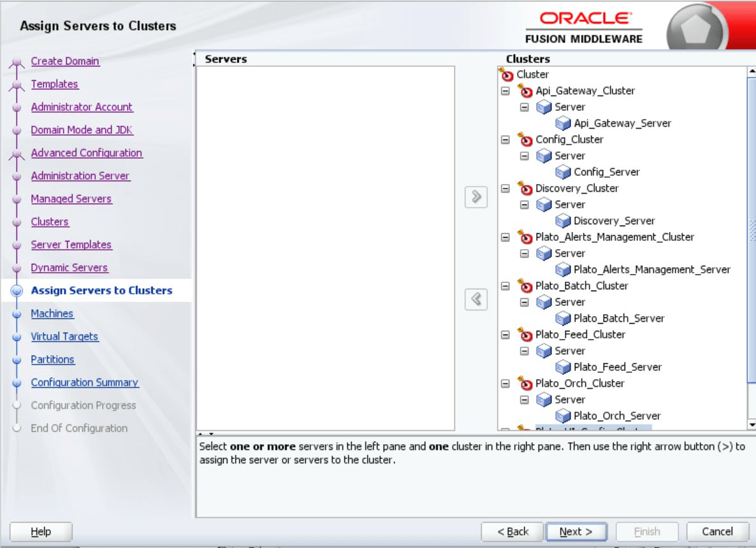756x548 pixels.
Task: Select Plato_Alerts_Management_Server in the tree
Action: pos(652,270)
